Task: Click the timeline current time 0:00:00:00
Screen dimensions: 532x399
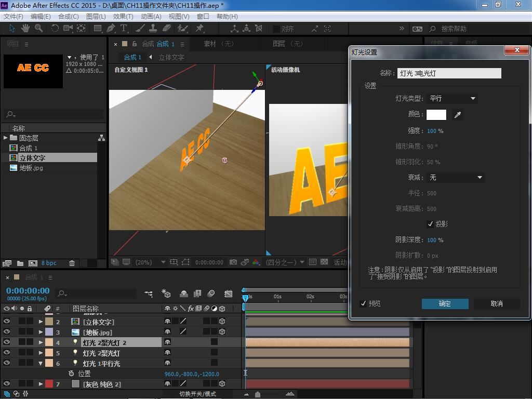Action: [x=28, y=291]
